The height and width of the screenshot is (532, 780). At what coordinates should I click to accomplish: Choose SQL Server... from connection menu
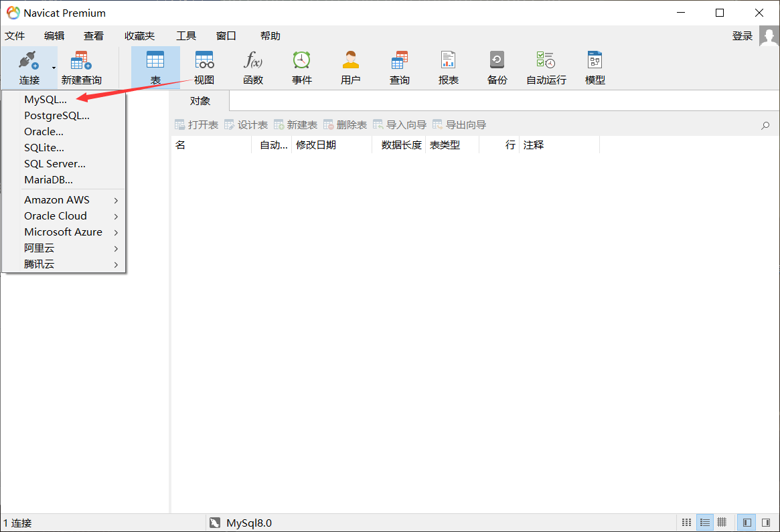pyautogui.click(x=64, y=163)
